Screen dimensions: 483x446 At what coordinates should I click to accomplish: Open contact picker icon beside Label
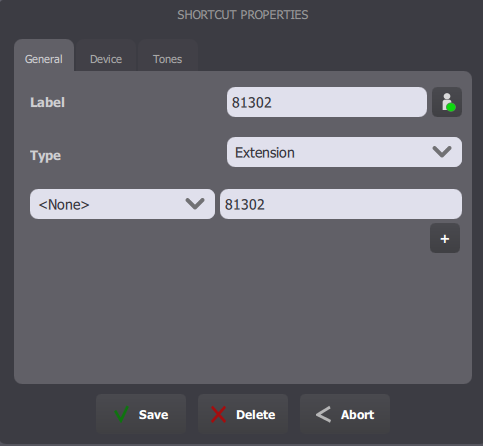tap(447, 102)
